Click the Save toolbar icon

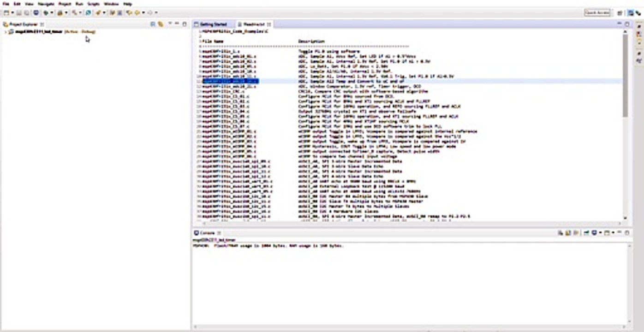19,12
